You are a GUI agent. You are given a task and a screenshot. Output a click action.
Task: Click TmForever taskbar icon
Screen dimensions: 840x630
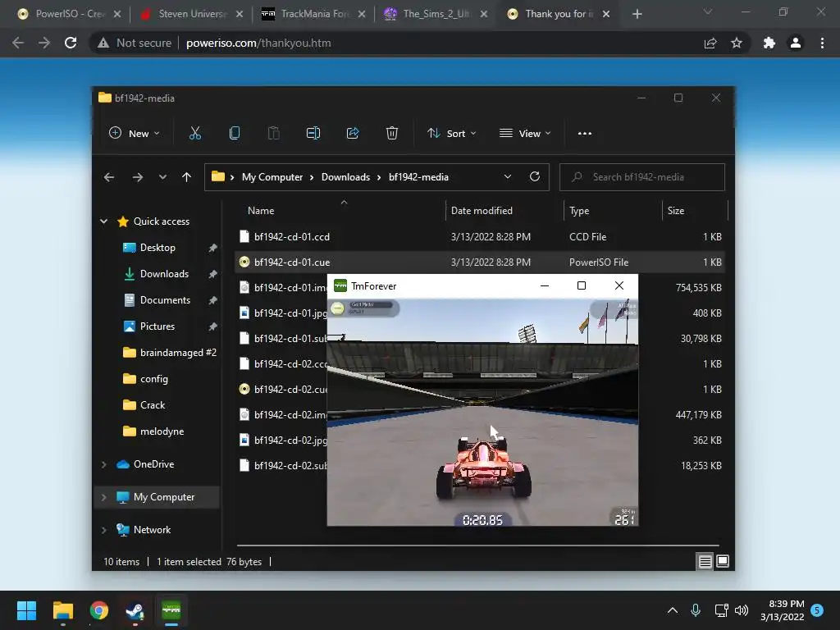[x=171, y=610]
